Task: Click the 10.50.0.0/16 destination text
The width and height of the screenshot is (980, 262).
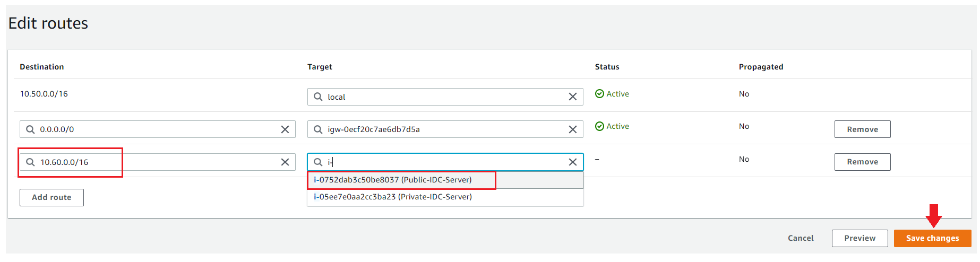Action: click(x=44, y=94)
